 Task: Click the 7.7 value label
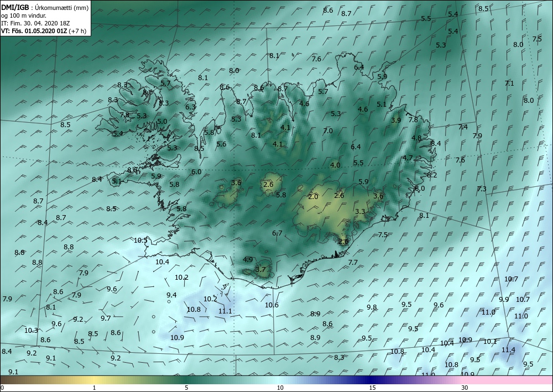(x=353, y=262)
